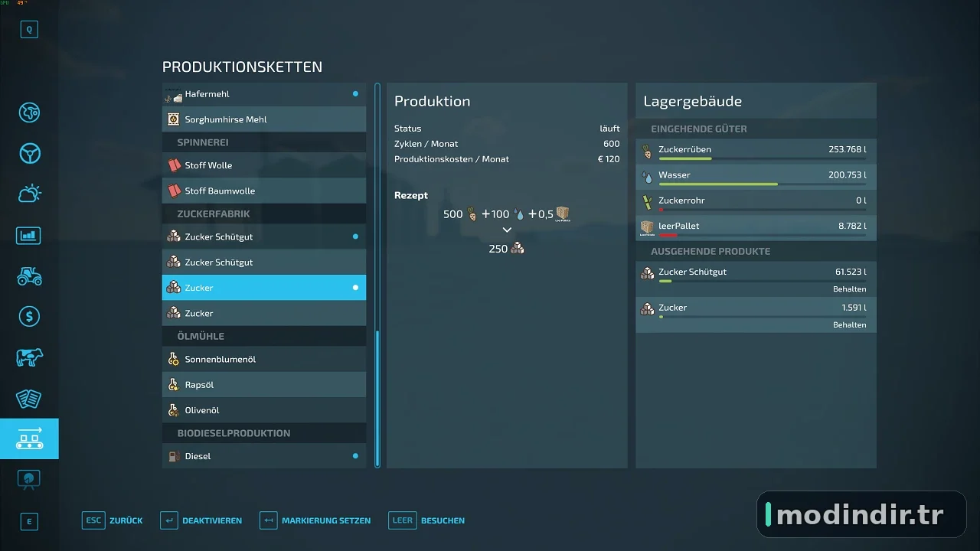Click the Zyklen / Monat value "600"
Image resolution: width=980 pixels, height=551 pixels.
pos(611,144)
